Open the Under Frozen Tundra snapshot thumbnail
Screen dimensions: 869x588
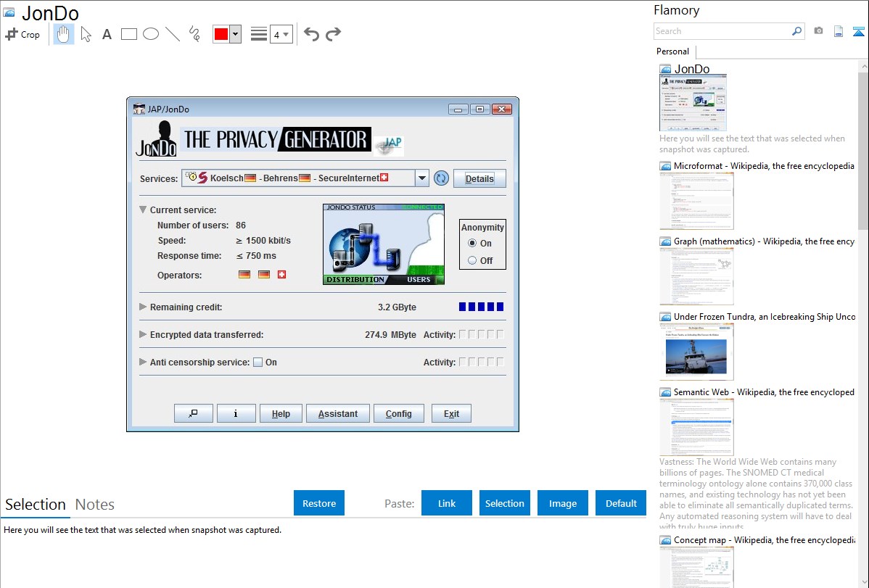696,352
